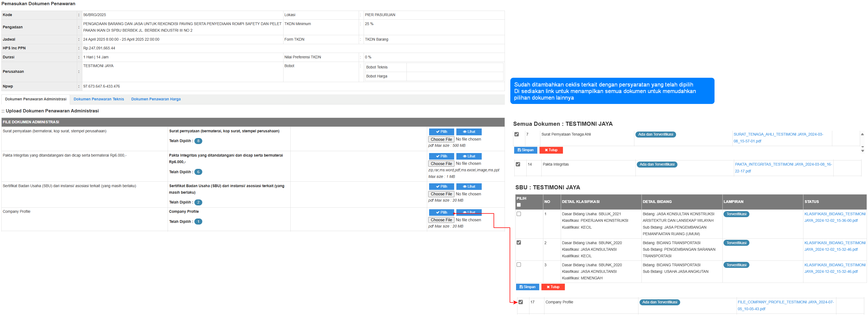This screenshot has width=868, height=320.
Task: Open FILE_COMPANY_PROFILE_TESTIMONI JAYA pdf link
Action: pyautogui.click(x=785, y=303)
